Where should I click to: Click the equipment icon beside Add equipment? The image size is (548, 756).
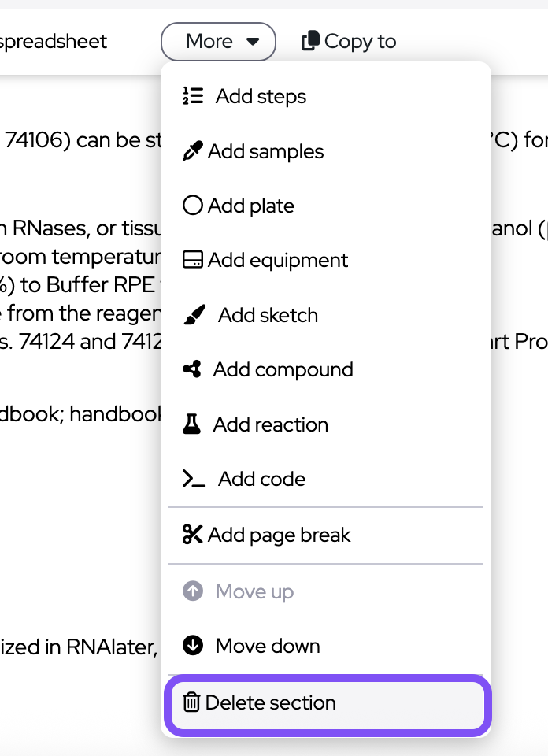(193, 260)
